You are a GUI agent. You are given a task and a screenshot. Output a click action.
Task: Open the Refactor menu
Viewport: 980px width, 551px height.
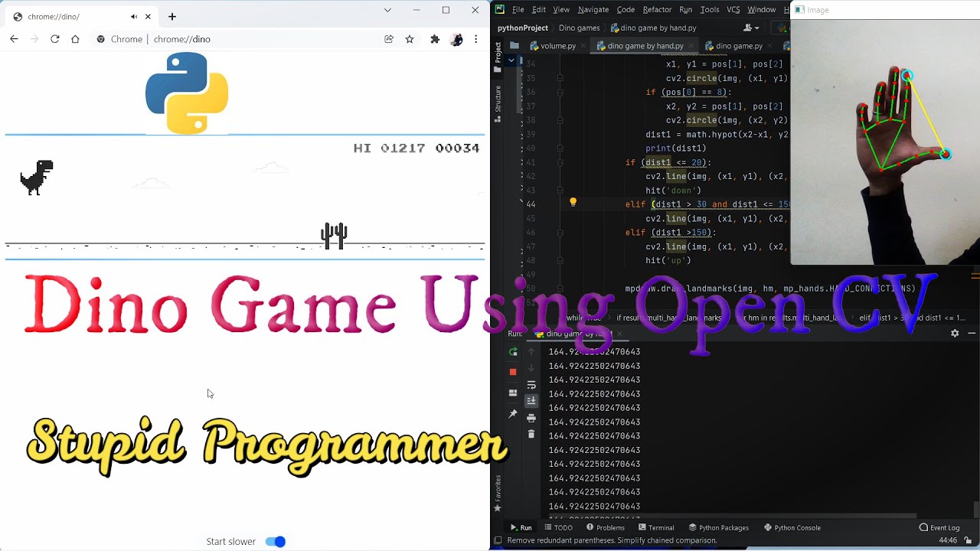pos(657,10)
